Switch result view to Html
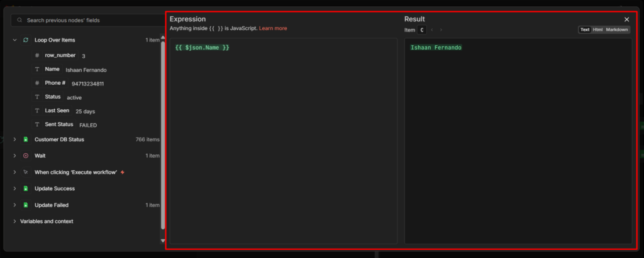 597,30
